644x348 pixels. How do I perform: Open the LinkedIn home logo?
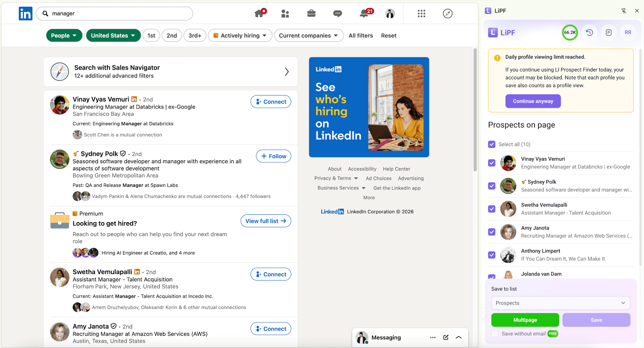click(x=25, y=13)
